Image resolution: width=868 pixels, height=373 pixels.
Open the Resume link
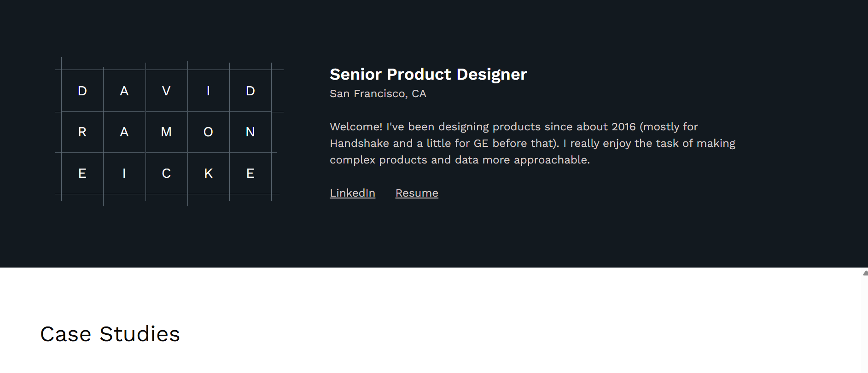coord(417,193)
